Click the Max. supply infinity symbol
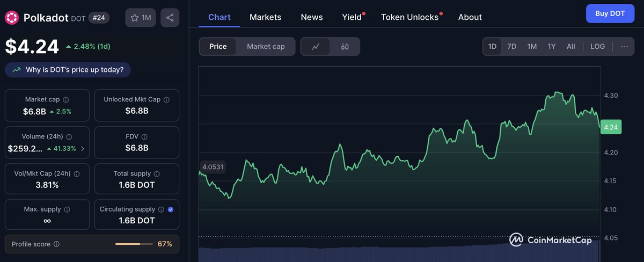This screenshot has width=644, height=262. pyautogui.click(x=47, y=221)
